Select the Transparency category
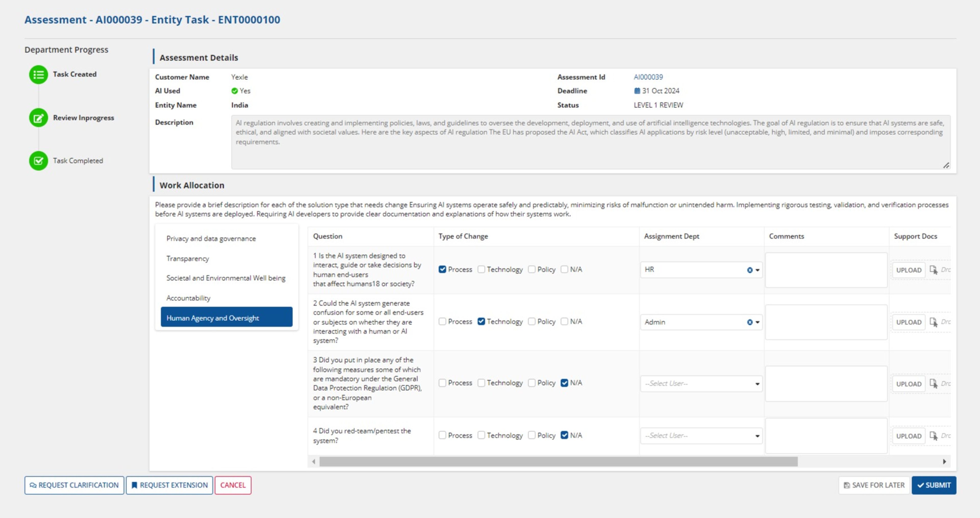This screenshot has height=518, width=980. pos(226,259)
